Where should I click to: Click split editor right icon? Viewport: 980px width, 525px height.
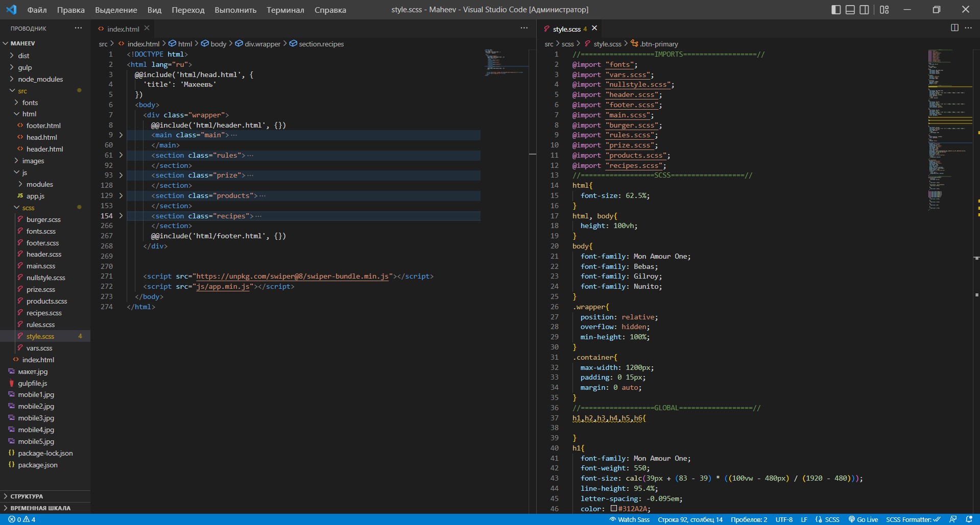pos(954,28)
